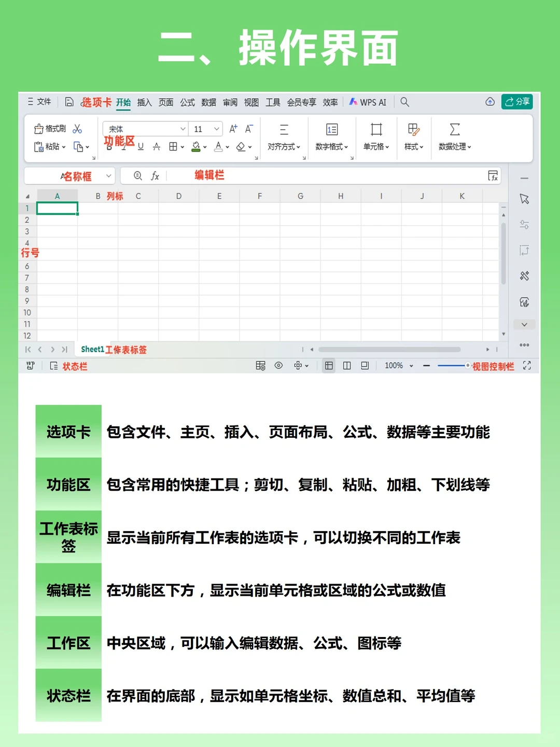
Task: Click the Sheet1 worksheet tab
Action: (x=92, y=350)
